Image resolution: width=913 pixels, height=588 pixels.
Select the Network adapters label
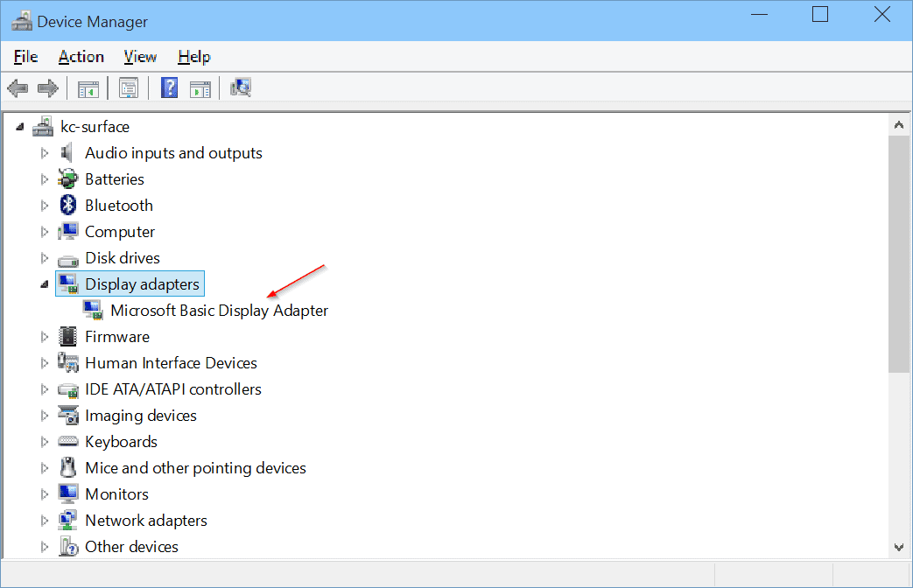point(146,521)
